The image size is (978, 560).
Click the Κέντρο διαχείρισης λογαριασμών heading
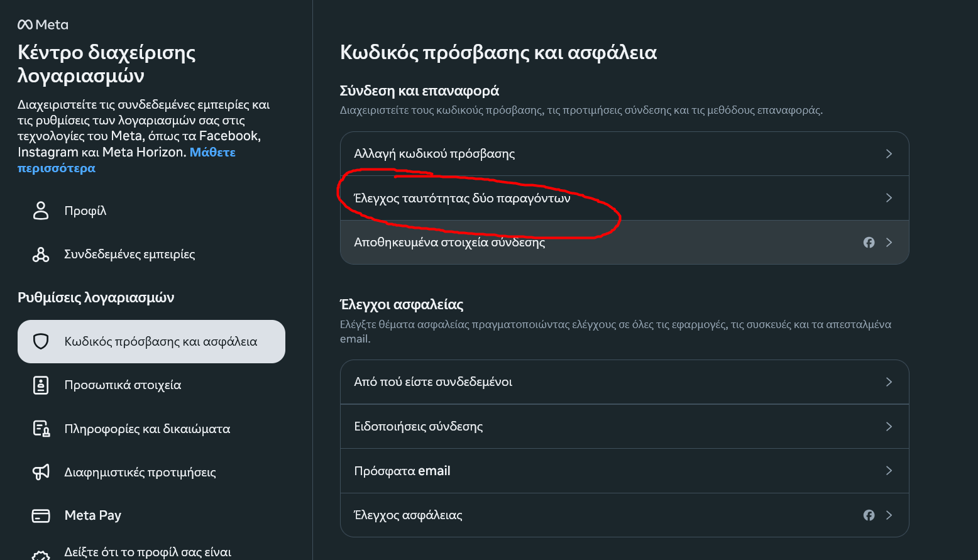pos(107,64)
